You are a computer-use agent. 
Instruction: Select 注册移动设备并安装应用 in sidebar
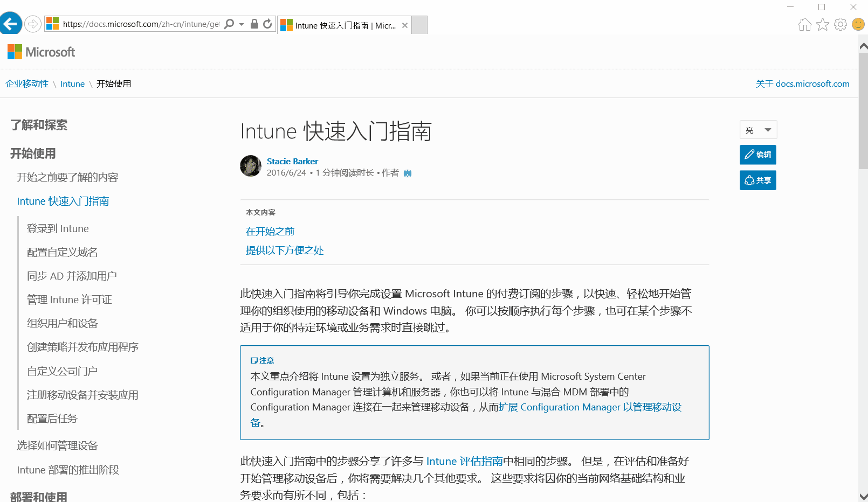[82, 395]
